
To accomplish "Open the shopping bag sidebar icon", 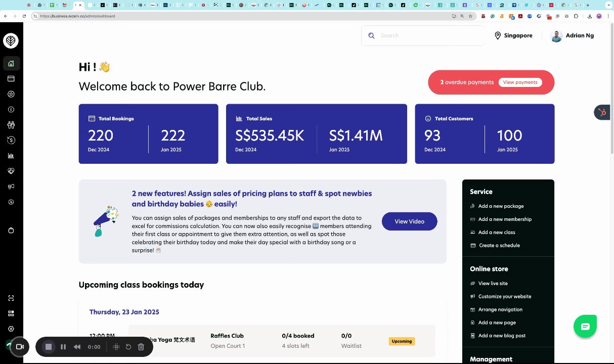I will (x=11, y=231).
